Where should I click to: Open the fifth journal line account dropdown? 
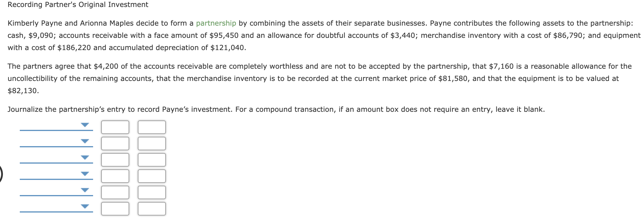(84, 191)
